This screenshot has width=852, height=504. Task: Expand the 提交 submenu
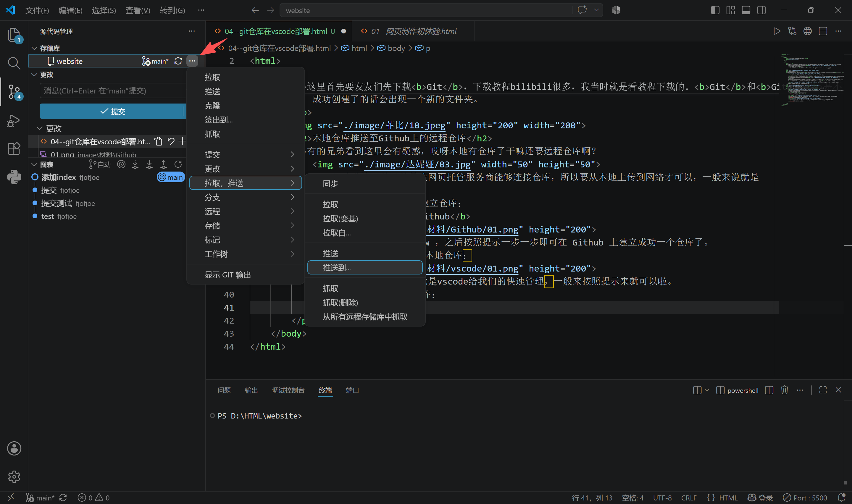[x=245, y=154]
